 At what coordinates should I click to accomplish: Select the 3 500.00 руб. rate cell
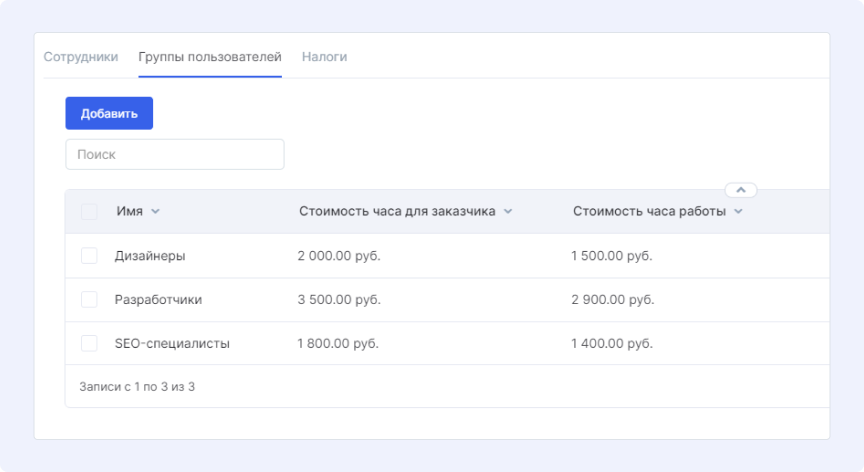click(x=338, y=300)
